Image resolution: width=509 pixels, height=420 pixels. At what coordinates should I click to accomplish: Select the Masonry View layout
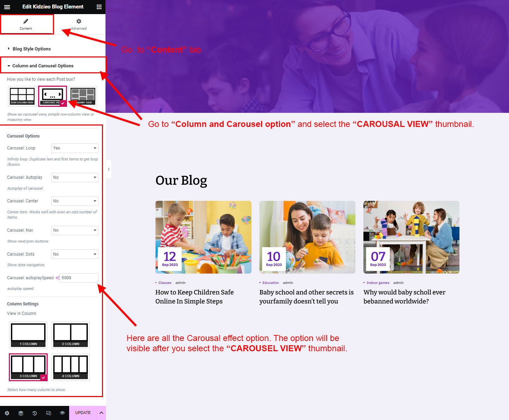83,96
